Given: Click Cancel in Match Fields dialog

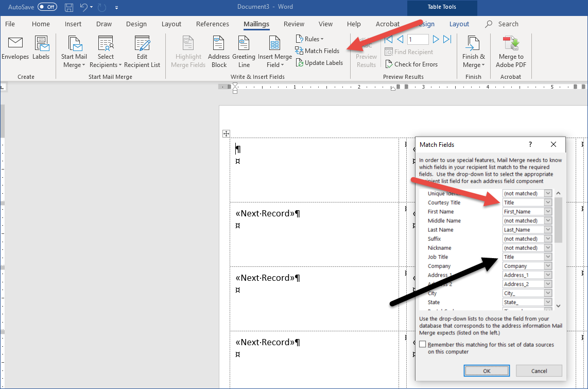Looking at the screenshot, I should [539, 370].
